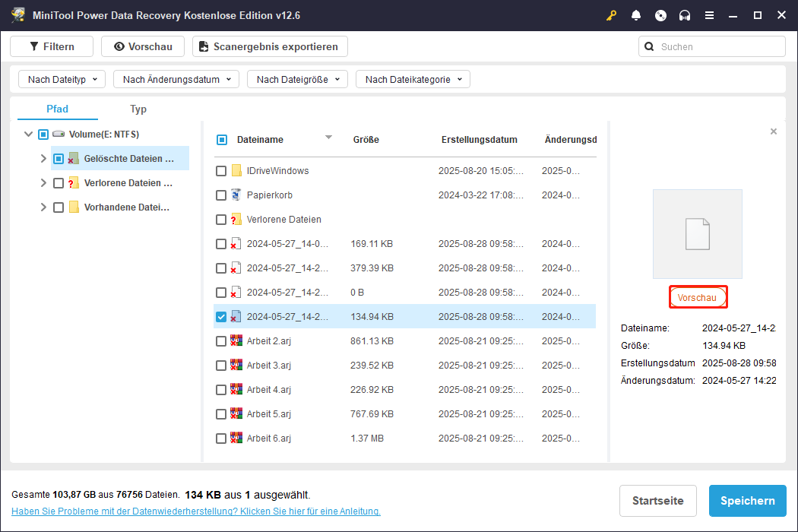798x532 pixels.
Task: Click the Volume(E: NTFS) drive icon
Action: 59,134
